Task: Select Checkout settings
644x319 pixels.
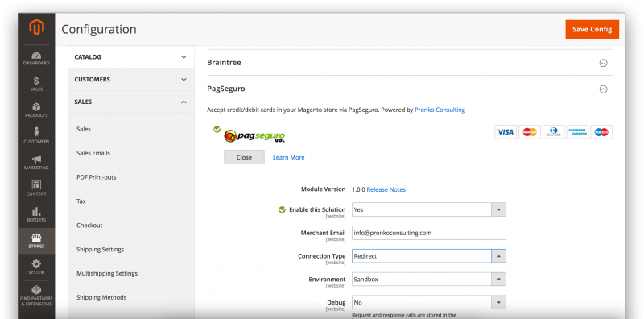Action: click(x=89, y=226)
